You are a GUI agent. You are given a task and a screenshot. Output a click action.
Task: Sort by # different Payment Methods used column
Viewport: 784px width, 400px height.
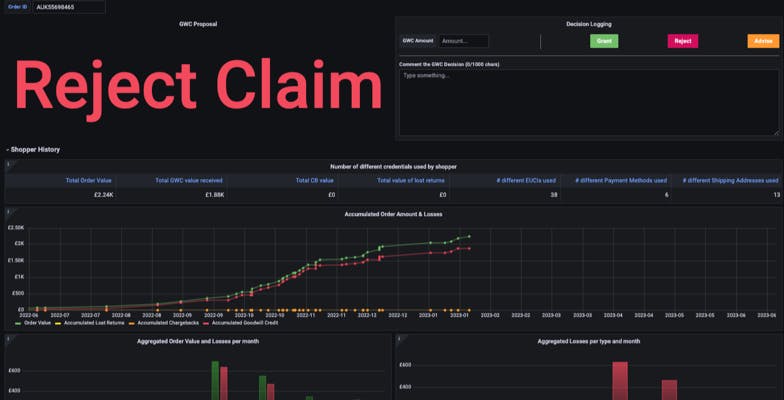click(x=621, y=180)
